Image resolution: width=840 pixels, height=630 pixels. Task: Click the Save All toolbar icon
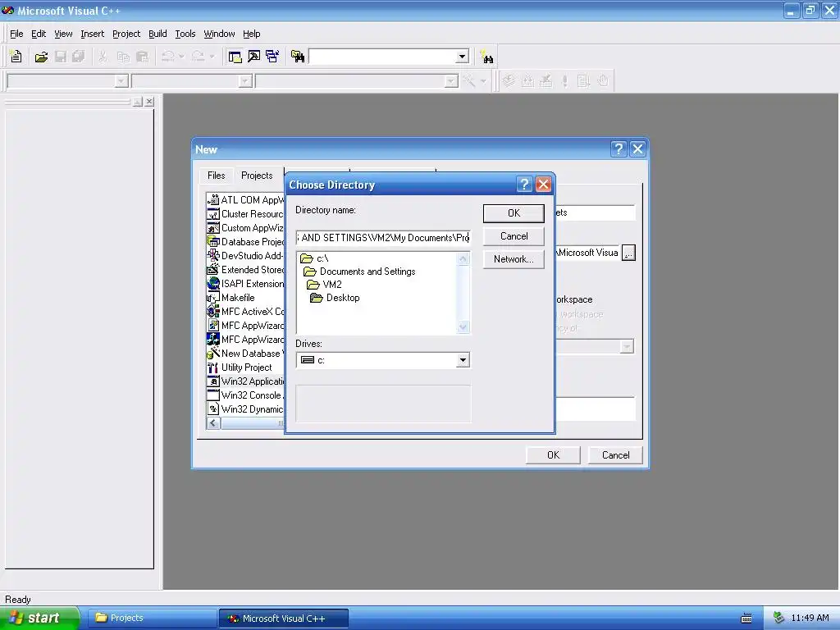click(78, 57)
